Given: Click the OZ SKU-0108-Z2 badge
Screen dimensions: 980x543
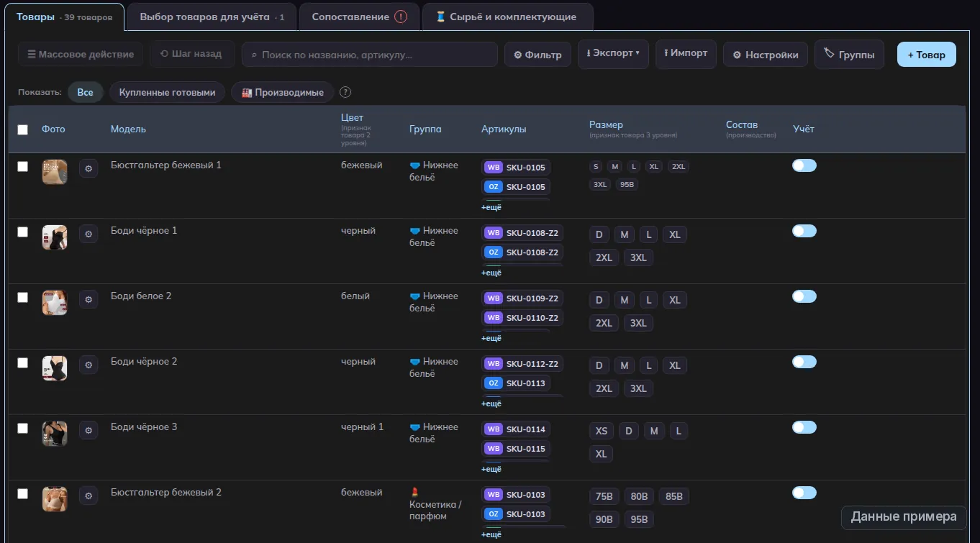Looking at the screenshot, I should pos(522,252).
